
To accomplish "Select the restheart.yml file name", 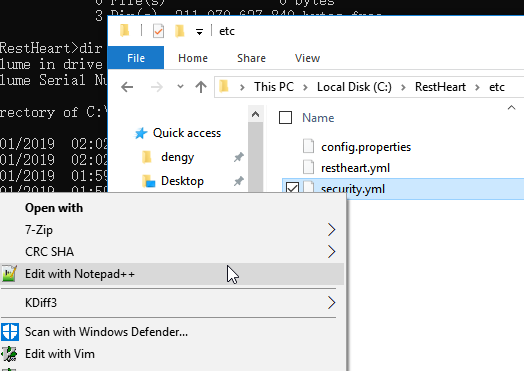I will point(355,167).
